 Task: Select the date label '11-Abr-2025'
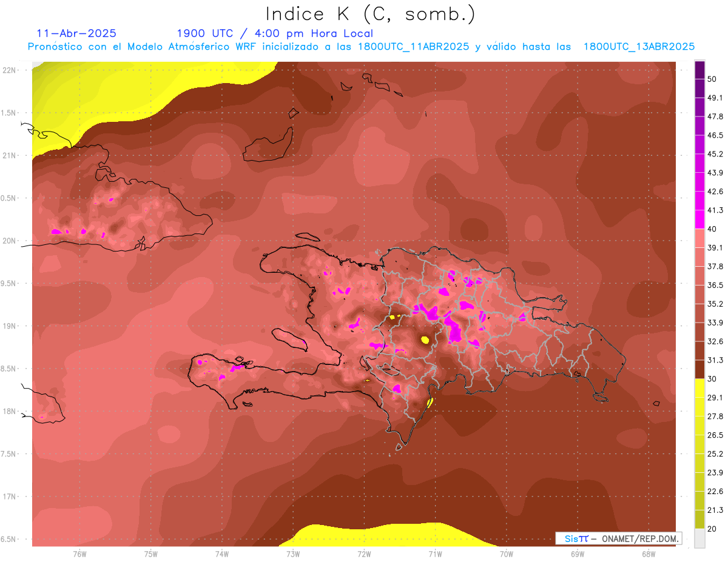coord(76,33)
